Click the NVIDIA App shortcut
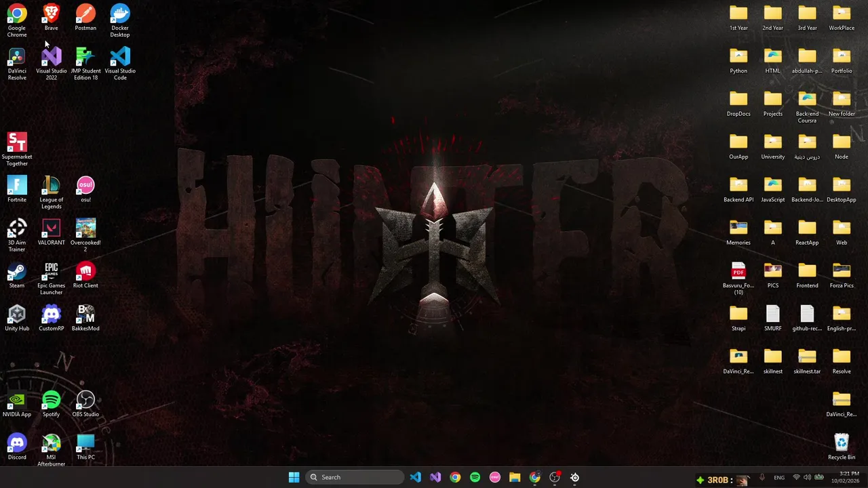Viewport: 868px width, 488px height. pos(17,404)
